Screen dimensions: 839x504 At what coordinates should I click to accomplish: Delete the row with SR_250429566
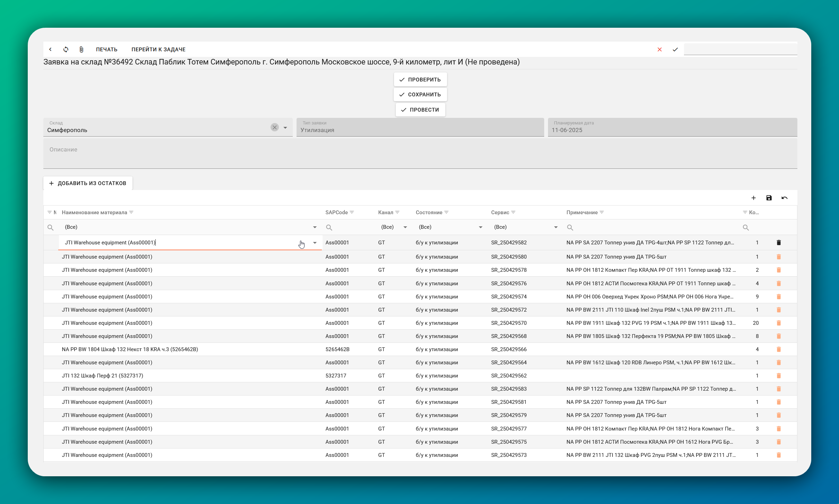click(x=779, y=349)
